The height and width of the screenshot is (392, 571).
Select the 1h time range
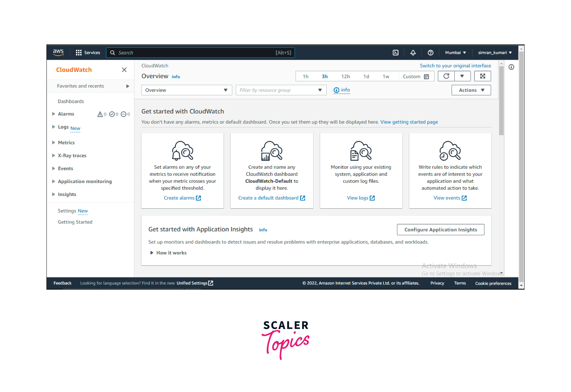pyautogui.click(x=305, y=76)
